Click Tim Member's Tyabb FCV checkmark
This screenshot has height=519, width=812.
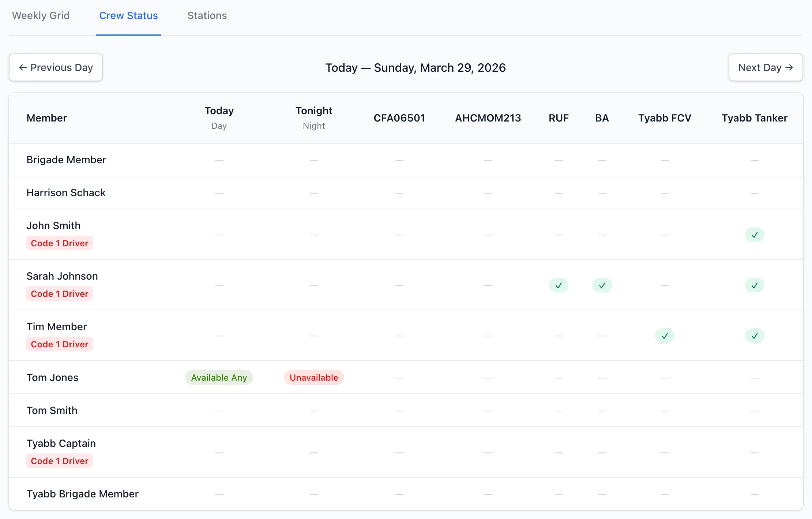(665, 336)
